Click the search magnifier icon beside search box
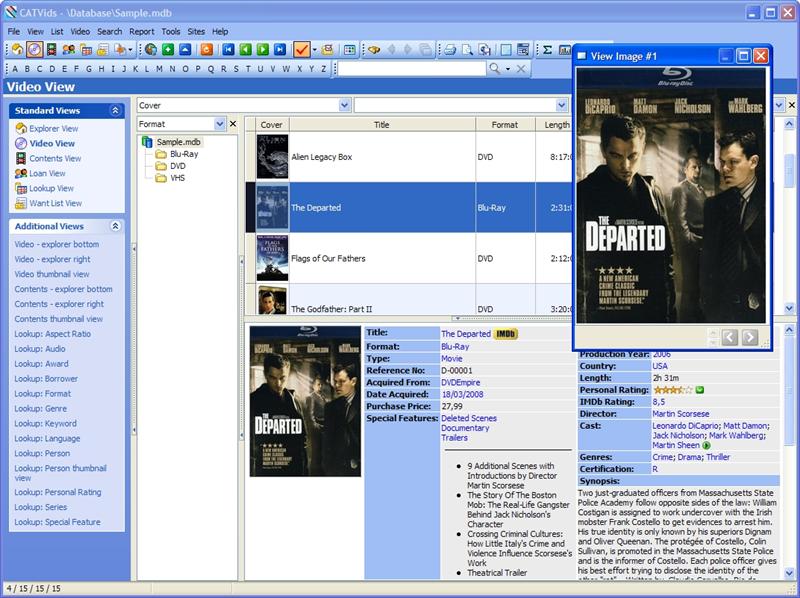Viewport: 800px width, 598px height. [x=494, y=68]
